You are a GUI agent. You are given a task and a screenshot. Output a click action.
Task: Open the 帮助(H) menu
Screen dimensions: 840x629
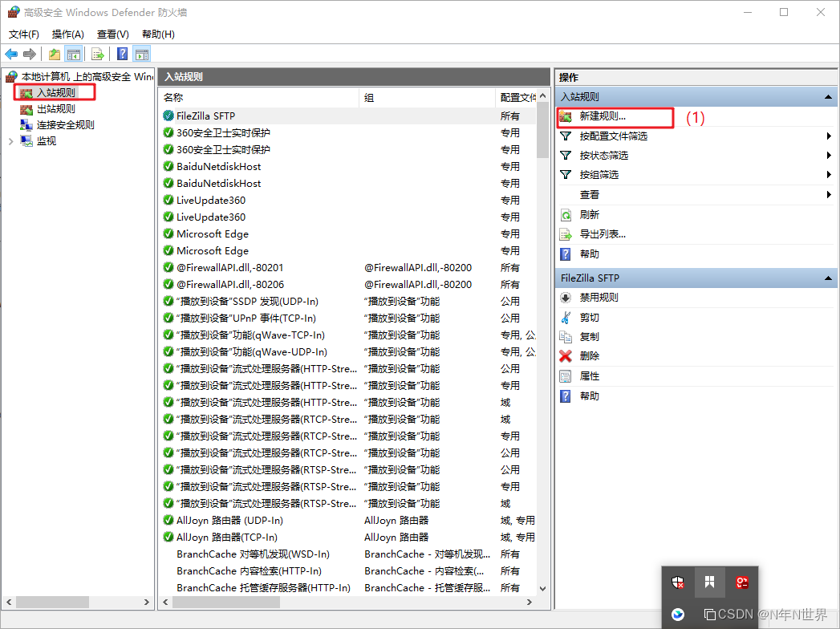click(158, 34)
